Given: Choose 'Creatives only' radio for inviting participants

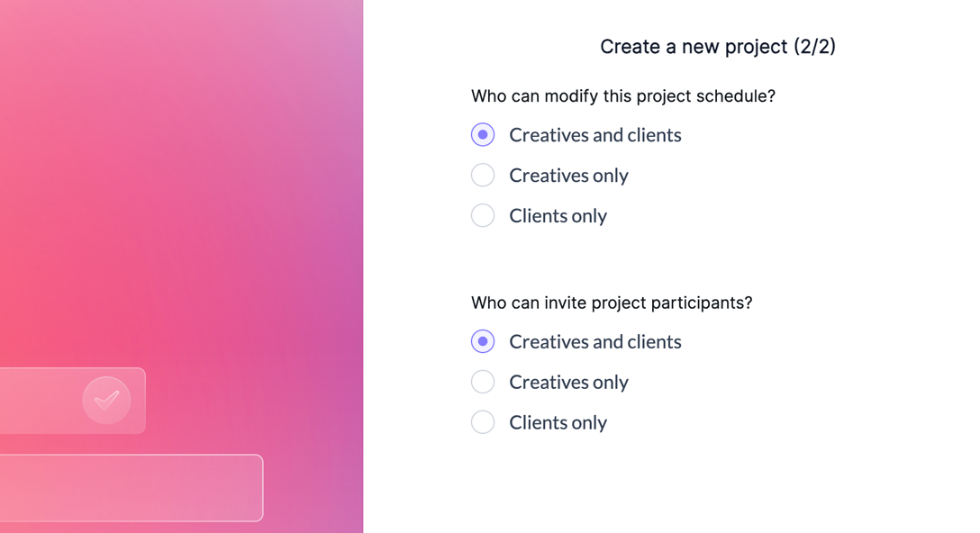Looking at the screenshot, I should pyautogui.click(x=483, y=382).
